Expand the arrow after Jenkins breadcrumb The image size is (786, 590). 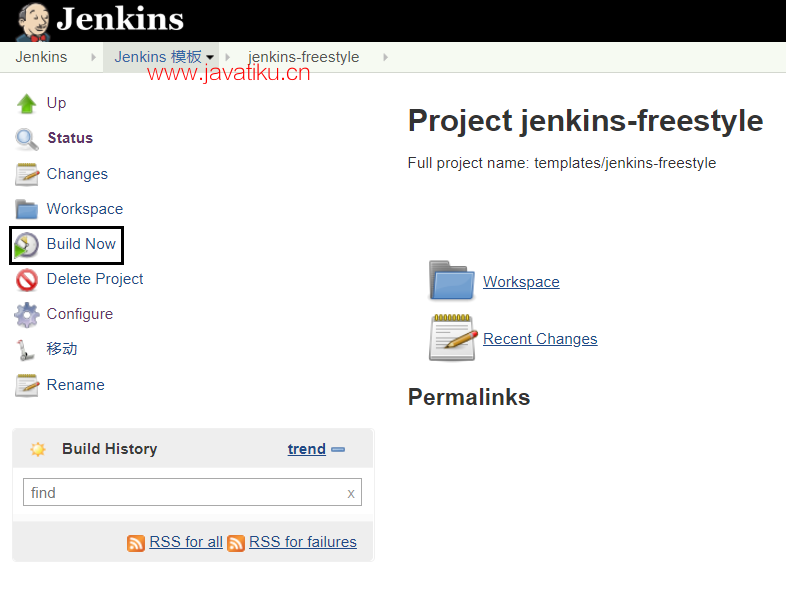[x=93, y=57]
